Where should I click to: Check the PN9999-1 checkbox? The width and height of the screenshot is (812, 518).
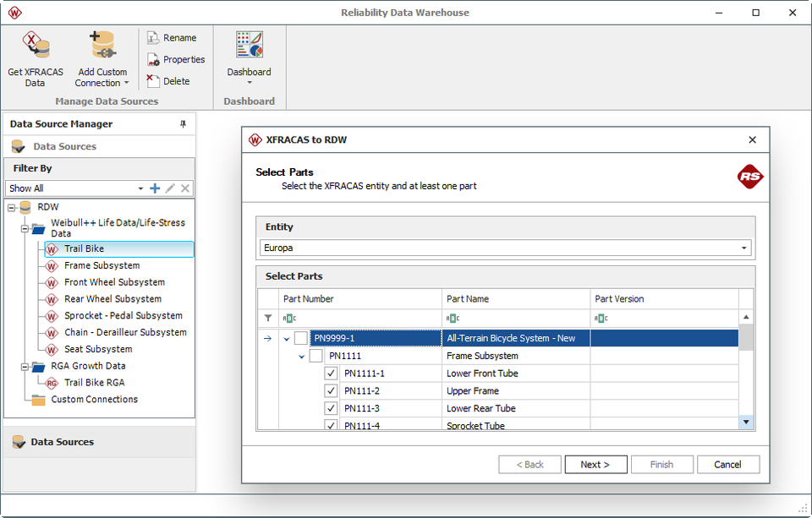point(301,339)
